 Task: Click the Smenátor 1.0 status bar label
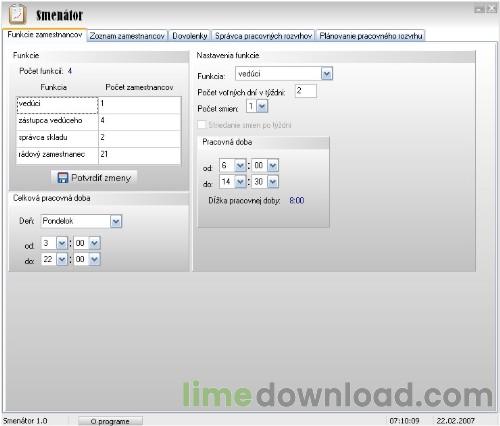click(25, 421)
